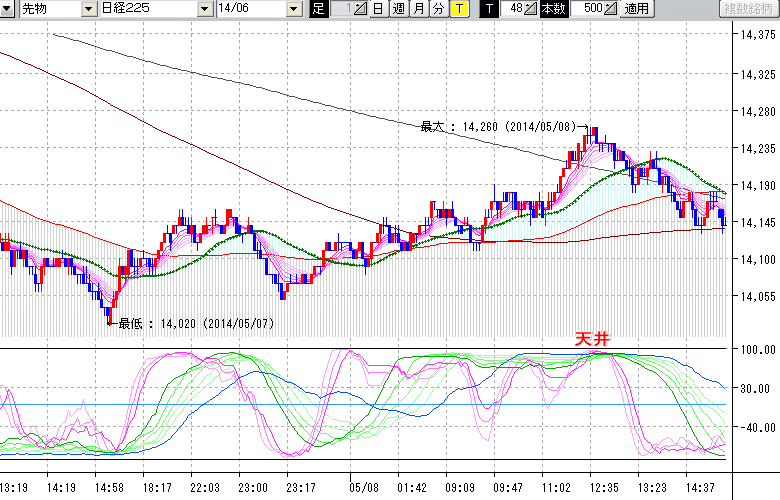
Task: Click the yellow highlighted T tick button
Action: 458,9
